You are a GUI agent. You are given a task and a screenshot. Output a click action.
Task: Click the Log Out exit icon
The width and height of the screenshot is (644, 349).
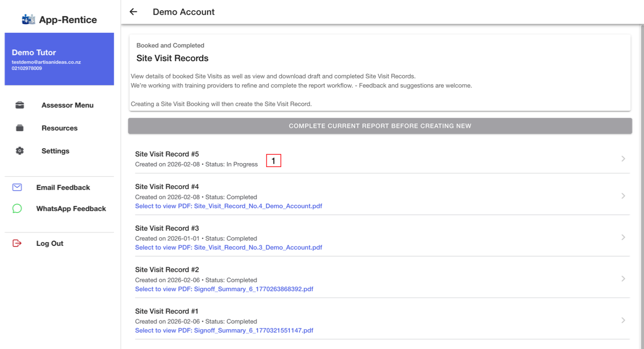17,243
